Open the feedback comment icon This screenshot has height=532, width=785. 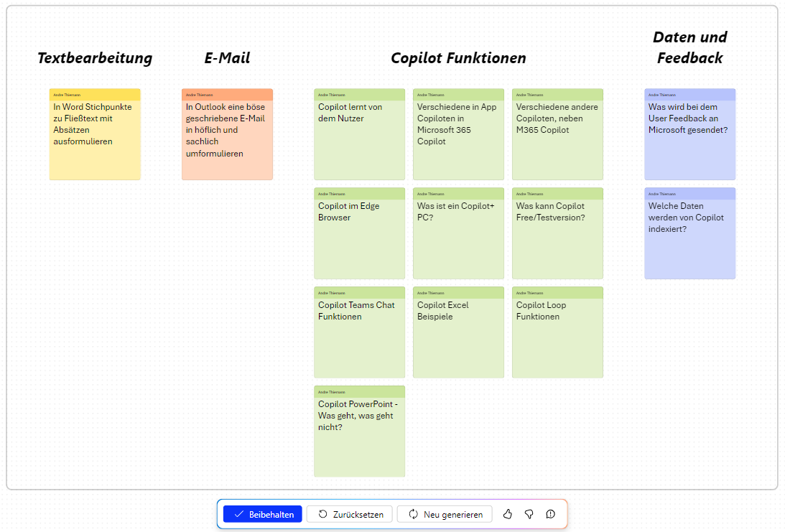(550, 514)
